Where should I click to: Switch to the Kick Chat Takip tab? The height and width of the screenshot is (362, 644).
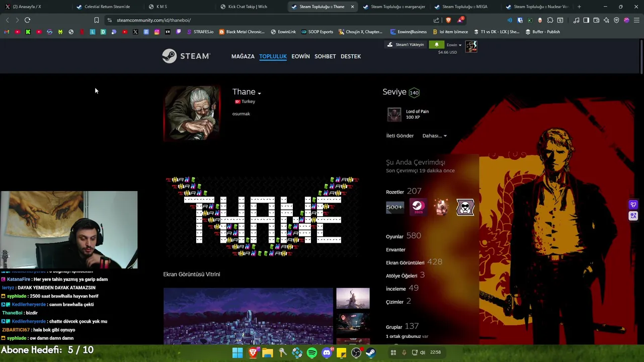point(250,7)
